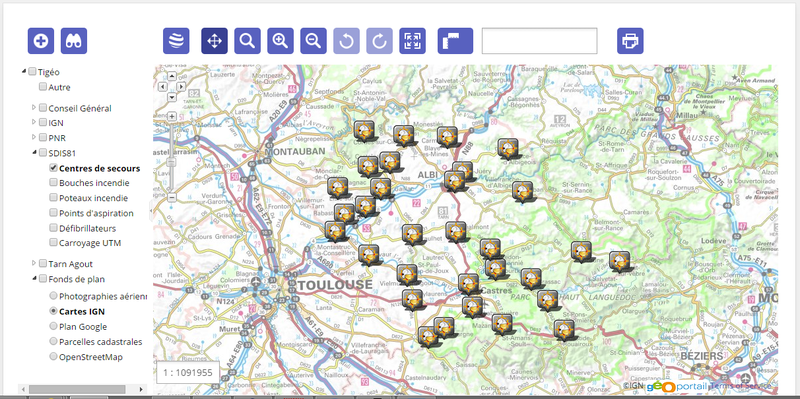Click the map zoom slider handle
The image size is (800, 399).
(x=172, y=162)
